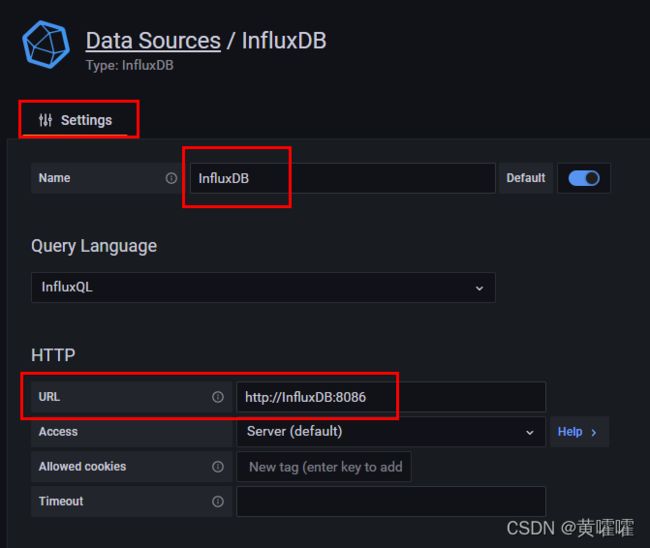Click the Name label
The width and height of the screenshot is (650, 548).
[x=54, y=178]
